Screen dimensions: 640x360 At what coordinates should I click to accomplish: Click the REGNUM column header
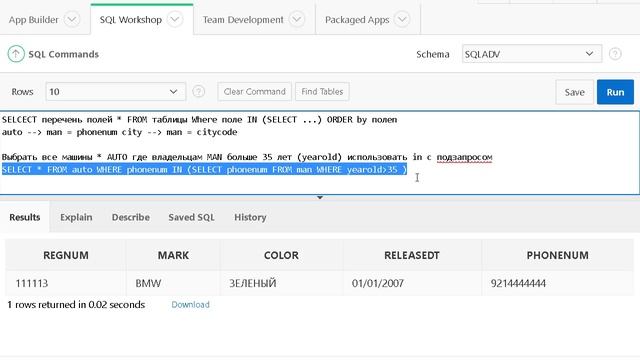tap(66, 255)
